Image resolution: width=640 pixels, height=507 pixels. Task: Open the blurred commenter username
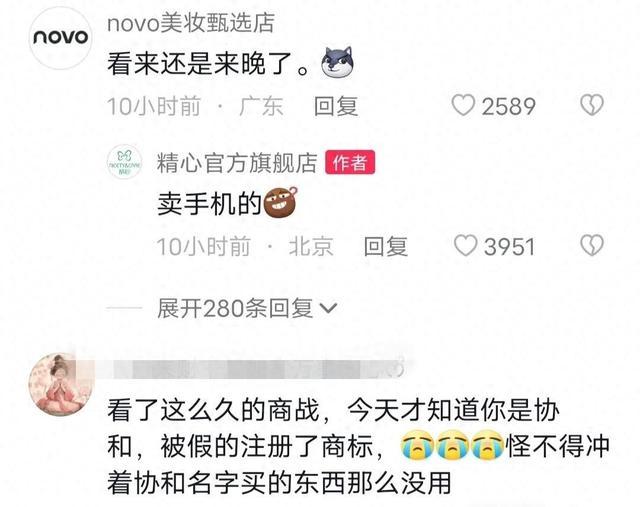[x=255, y=369]
